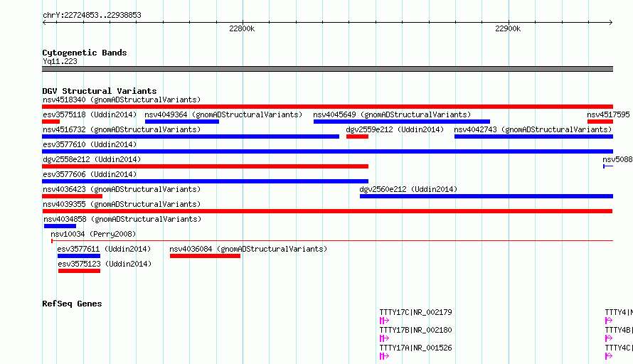The width and height of the screenshot is (633, 364).
Task: Click the nsv4518340 (gnomADStructuralVariants) label
Action: tap(122, 100)
